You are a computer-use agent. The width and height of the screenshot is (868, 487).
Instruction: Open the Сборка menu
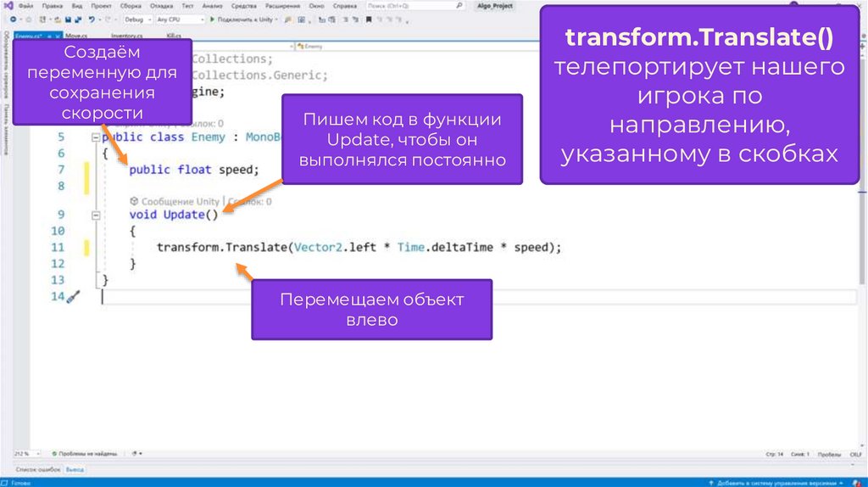click(x=131, y=6)
